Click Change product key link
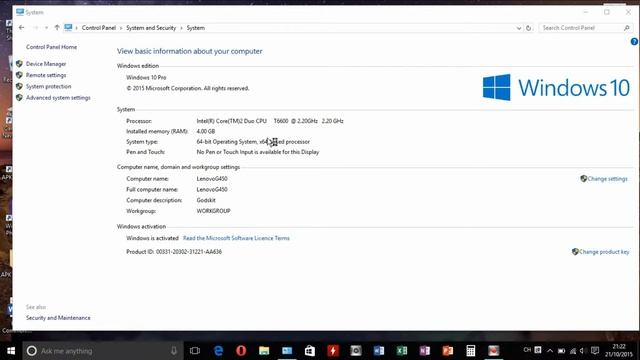Viewport: 640px width, 360px height. click(x=604, y=252)
